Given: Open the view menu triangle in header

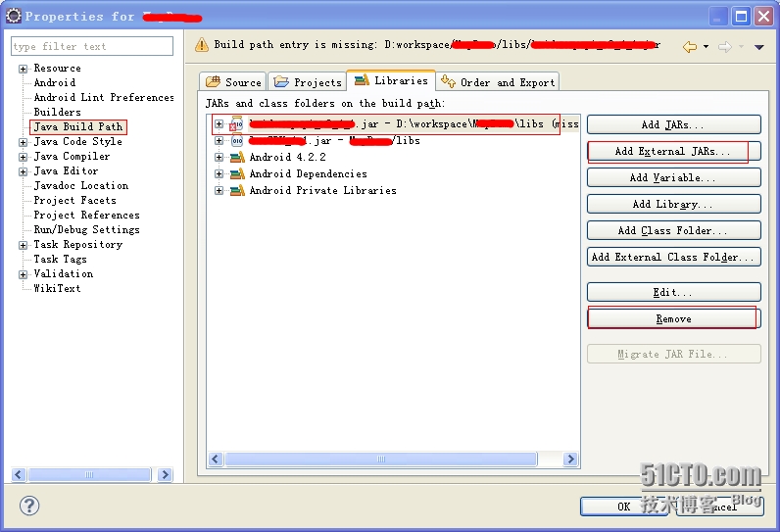Looking at the screenshot, I should coord(759,47).
